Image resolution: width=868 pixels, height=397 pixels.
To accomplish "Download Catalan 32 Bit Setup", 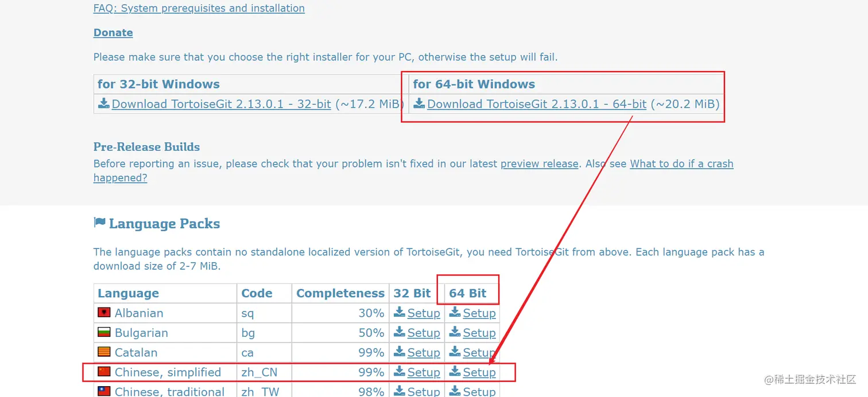I will coord(424,353).
